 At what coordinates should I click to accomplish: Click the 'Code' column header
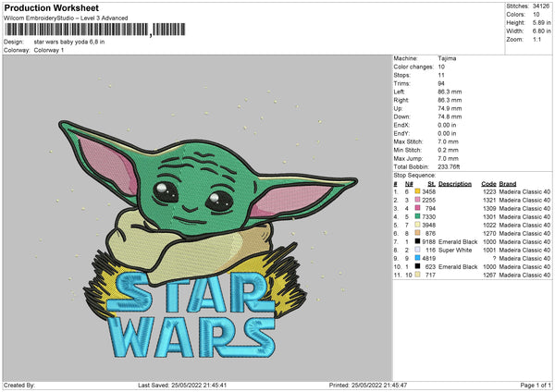[488, 184]
